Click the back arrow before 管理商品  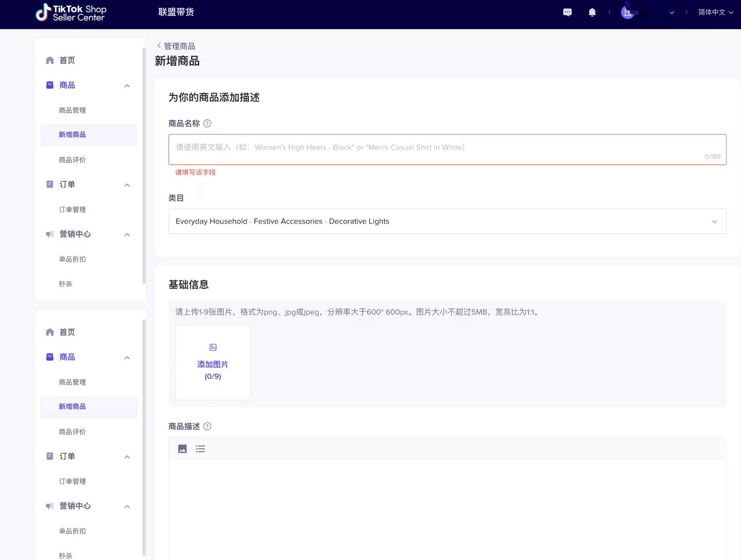159,46
